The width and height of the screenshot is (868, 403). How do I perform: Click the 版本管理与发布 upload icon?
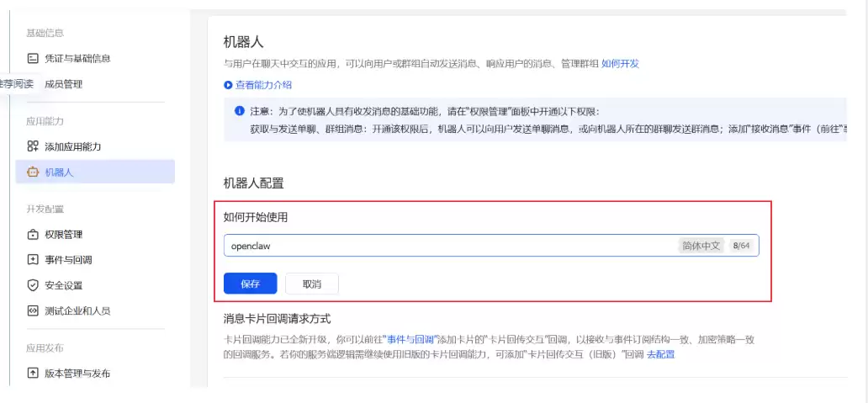[x=33, y=373]
